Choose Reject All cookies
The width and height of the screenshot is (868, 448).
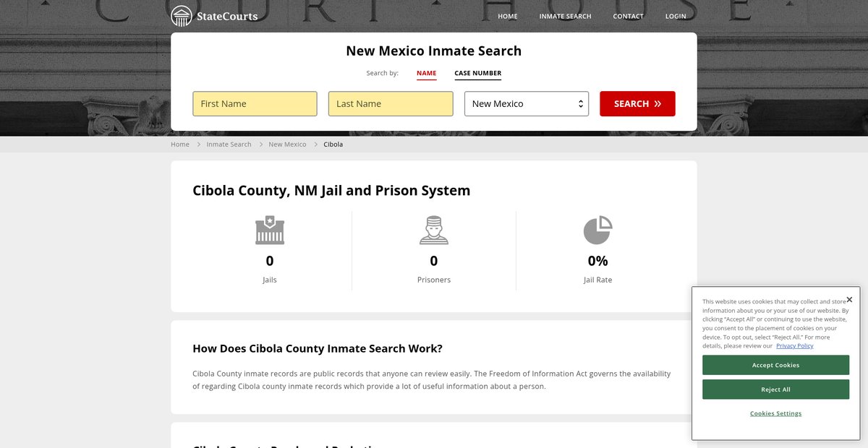(x=775, y=389)
